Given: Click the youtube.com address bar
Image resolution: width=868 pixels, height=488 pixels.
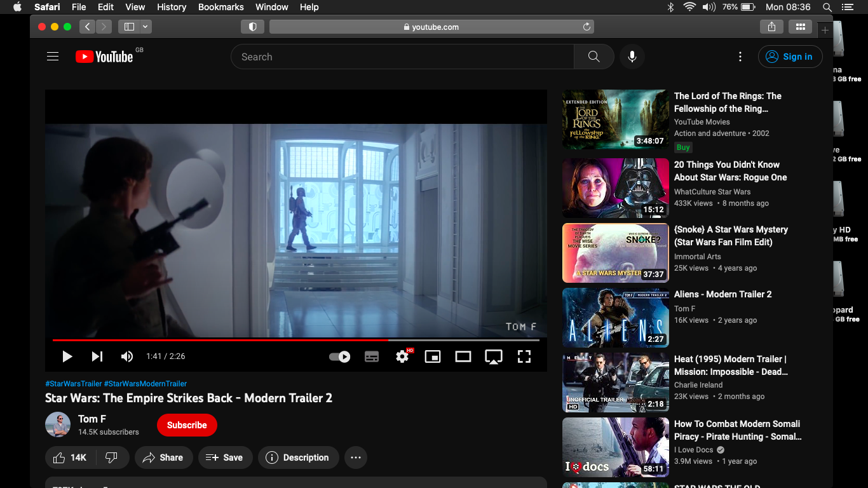Looking at the screenshot, I should point(431,27).
